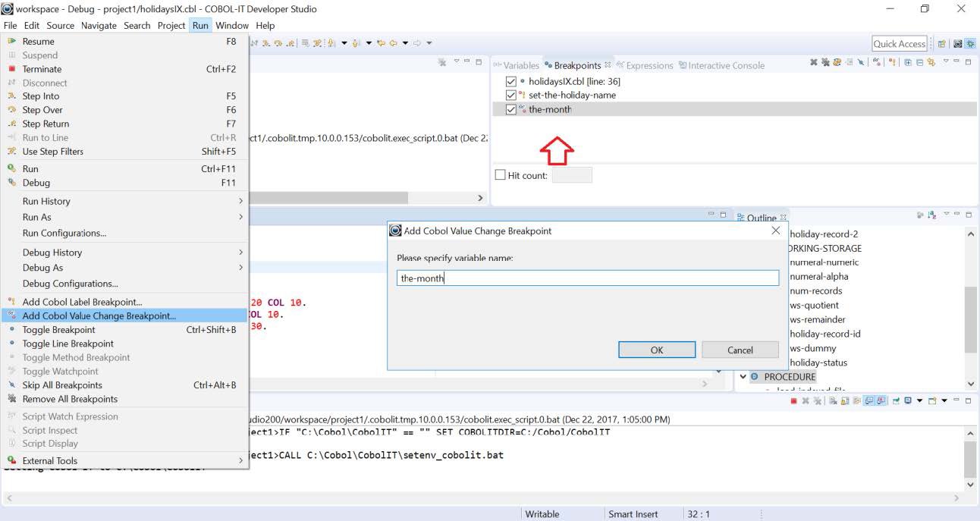Select the Skip All Breakpoints icon
The height and width of the screenshot is (521, 980).
point(861,65)
